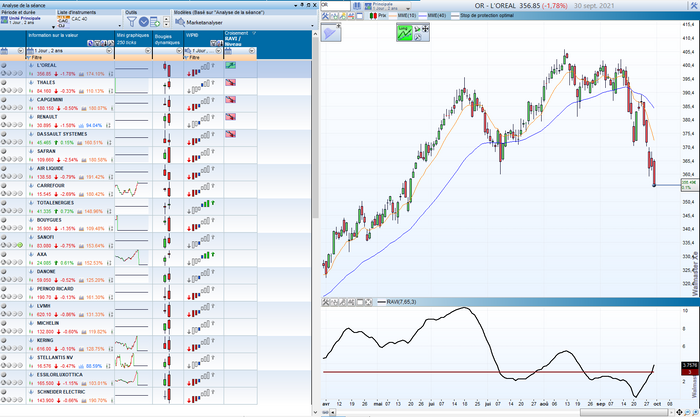
Task: Open the filter funnel tool in Outils
Action: point(131,21)
